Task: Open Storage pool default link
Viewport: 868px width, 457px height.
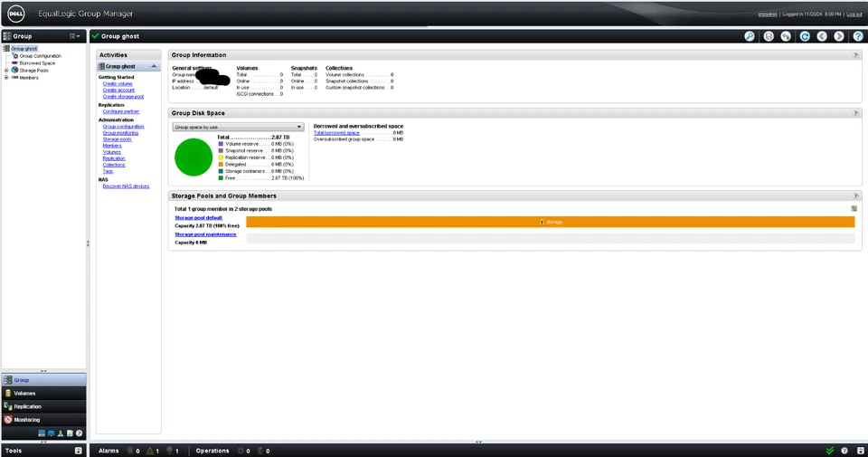Action: 198,218
